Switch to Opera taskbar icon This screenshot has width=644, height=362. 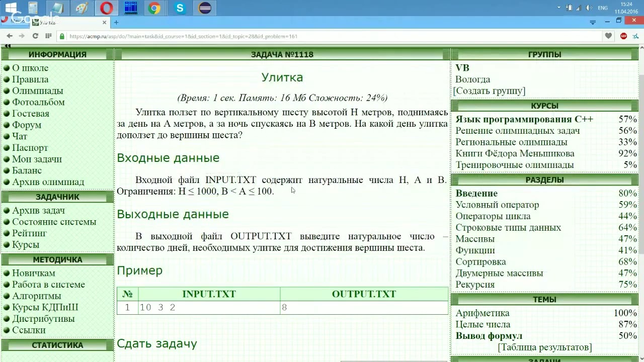click(x=106, y=8)
